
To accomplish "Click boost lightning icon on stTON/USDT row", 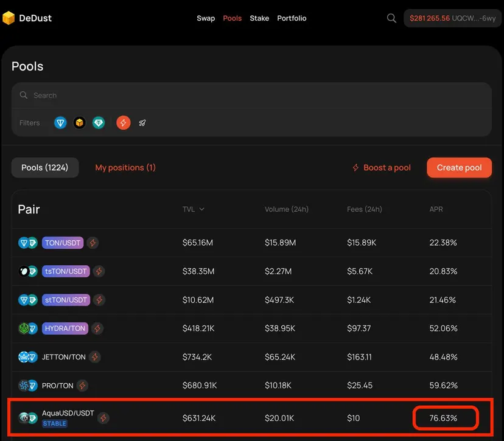I will click(99, 300).
